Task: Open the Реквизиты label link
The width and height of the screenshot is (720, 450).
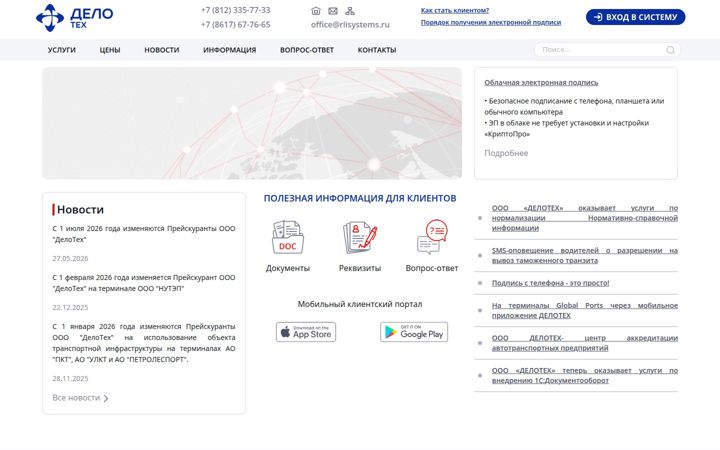Action: (360, 268)
